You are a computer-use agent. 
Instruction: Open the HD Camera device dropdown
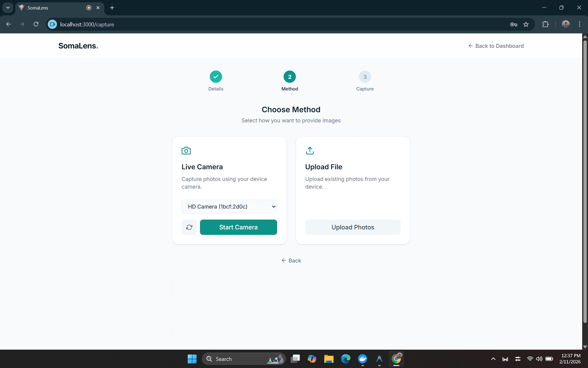[x=229, y=207]
